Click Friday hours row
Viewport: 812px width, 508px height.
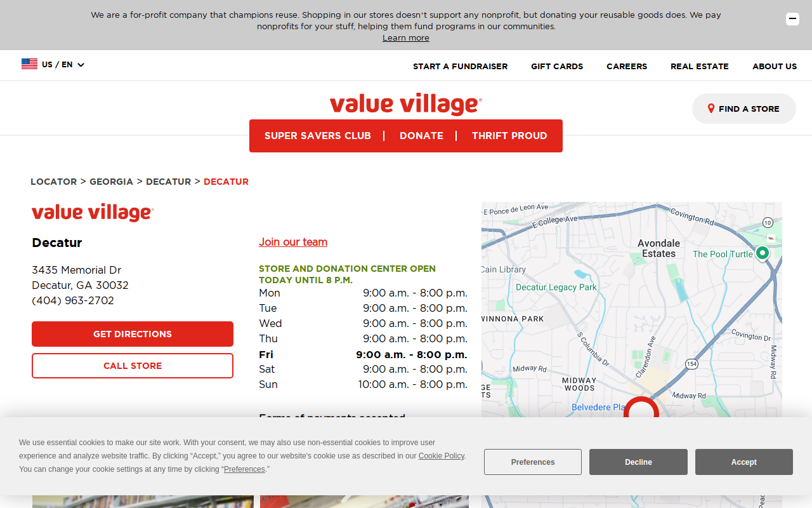click(363, 354)
